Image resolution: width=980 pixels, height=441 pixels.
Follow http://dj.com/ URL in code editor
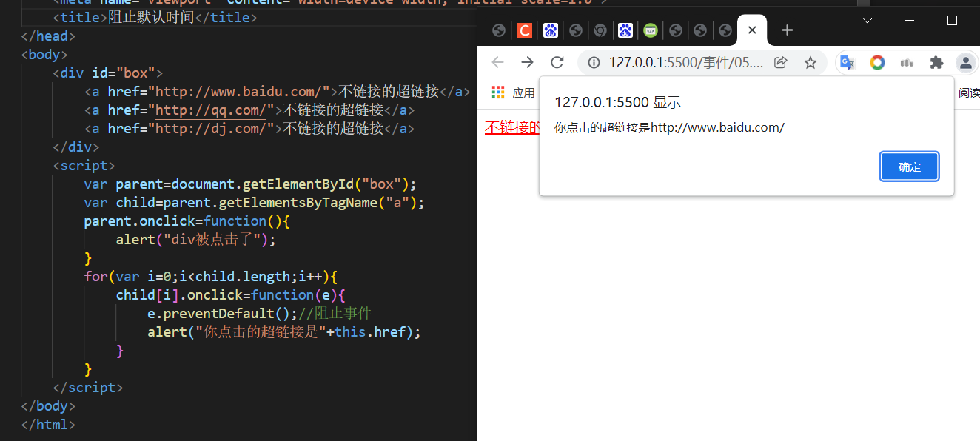[211, 129]
